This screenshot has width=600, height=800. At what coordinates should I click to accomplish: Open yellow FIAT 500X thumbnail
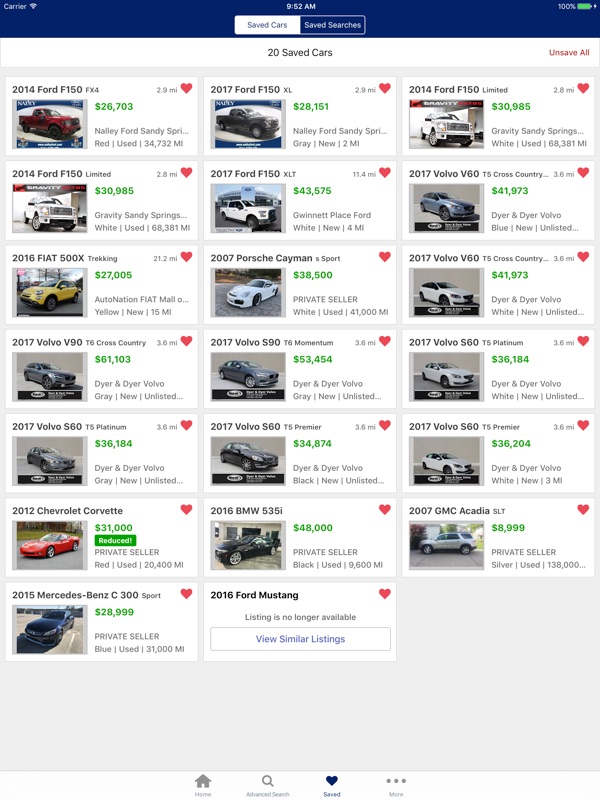tap(49, 292)
